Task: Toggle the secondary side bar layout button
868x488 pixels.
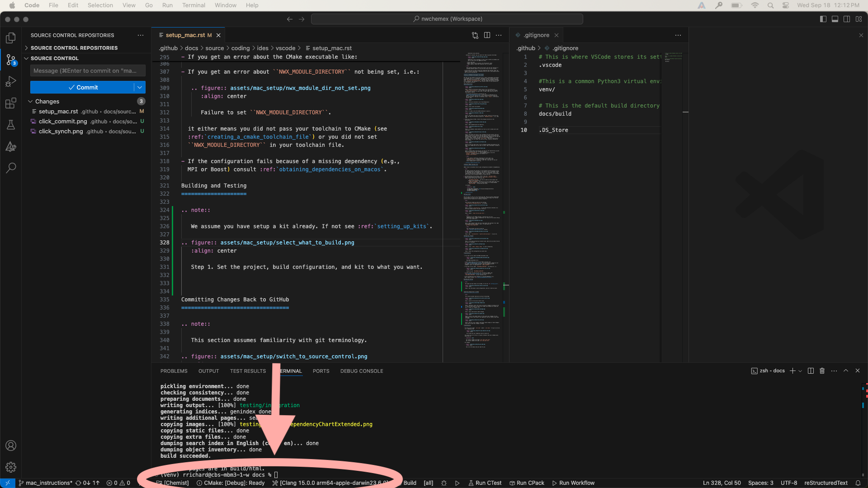Action: (847, 19)
